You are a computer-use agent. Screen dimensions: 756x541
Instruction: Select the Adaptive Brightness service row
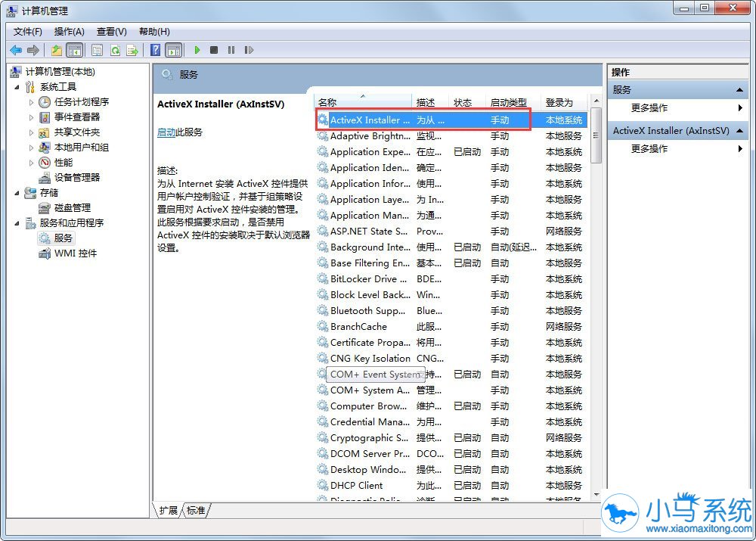click(452, 136)
